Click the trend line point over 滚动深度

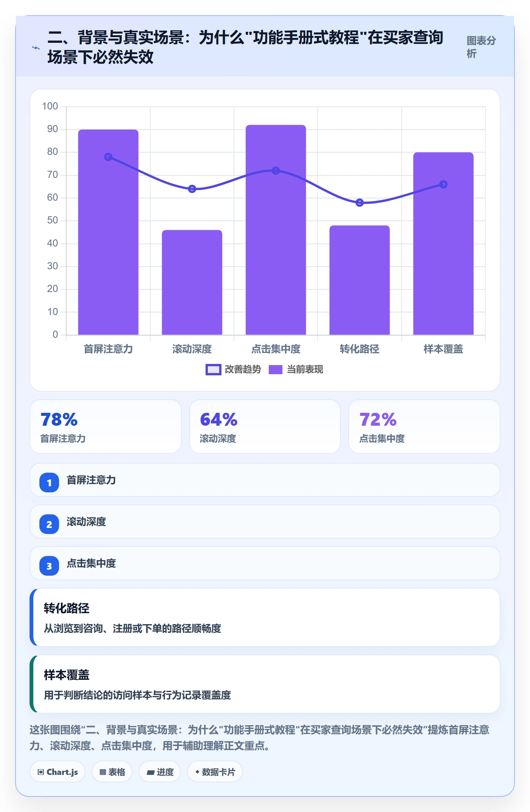pyautogui.click(x=192, y=189)
